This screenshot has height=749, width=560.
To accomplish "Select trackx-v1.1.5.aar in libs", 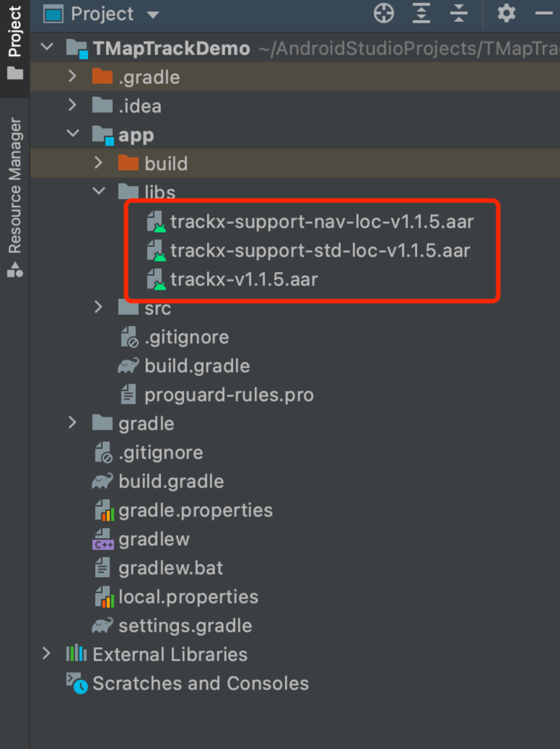I will tap(245, 279).
